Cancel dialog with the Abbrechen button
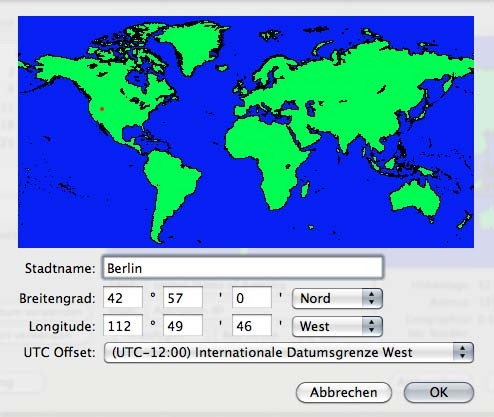This screenshot has width=494, height=417. pyautogui.click(x=344, y=392)
